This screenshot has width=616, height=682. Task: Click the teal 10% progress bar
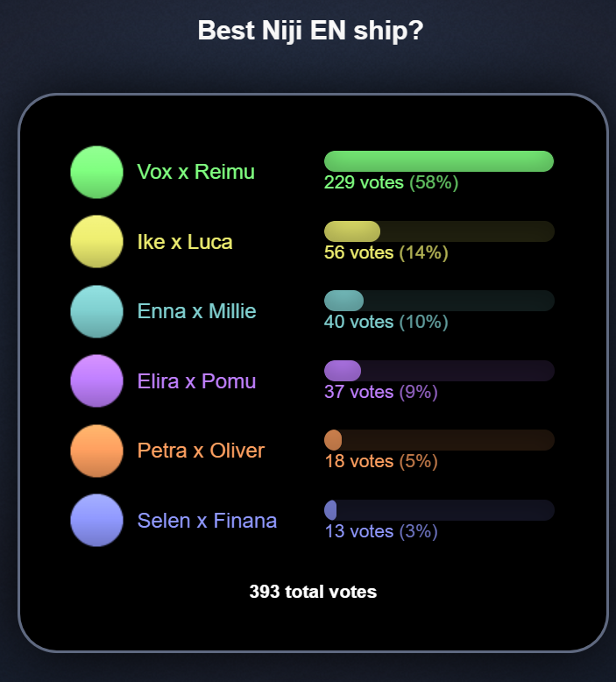point(439,301)
